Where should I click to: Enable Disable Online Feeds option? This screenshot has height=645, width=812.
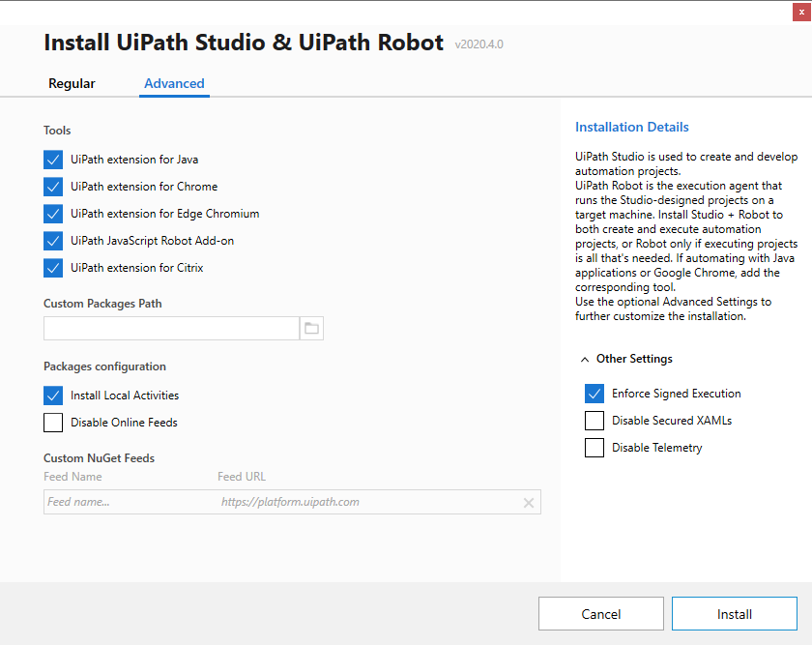click(x=53, y=423)
